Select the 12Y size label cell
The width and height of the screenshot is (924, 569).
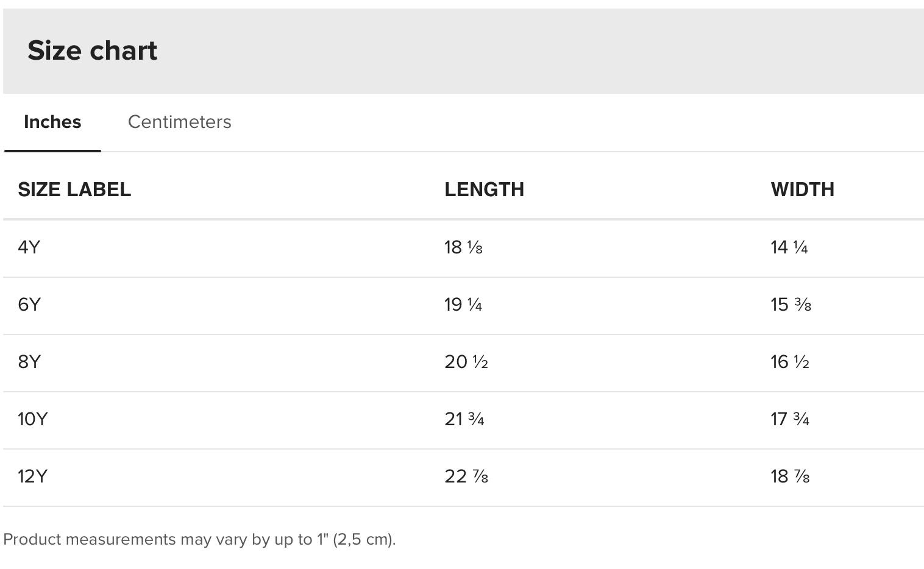[32, 476]
